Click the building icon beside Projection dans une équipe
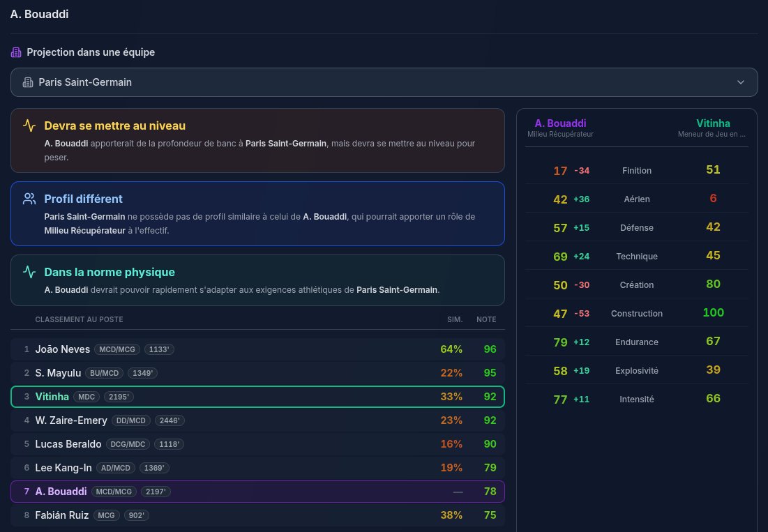 tap(16, 52)
